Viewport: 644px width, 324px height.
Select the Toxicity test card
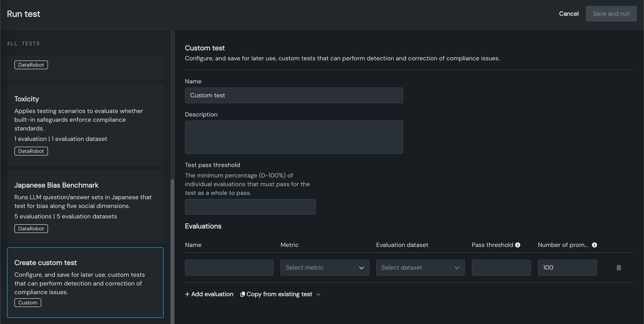tap(85, 125)
